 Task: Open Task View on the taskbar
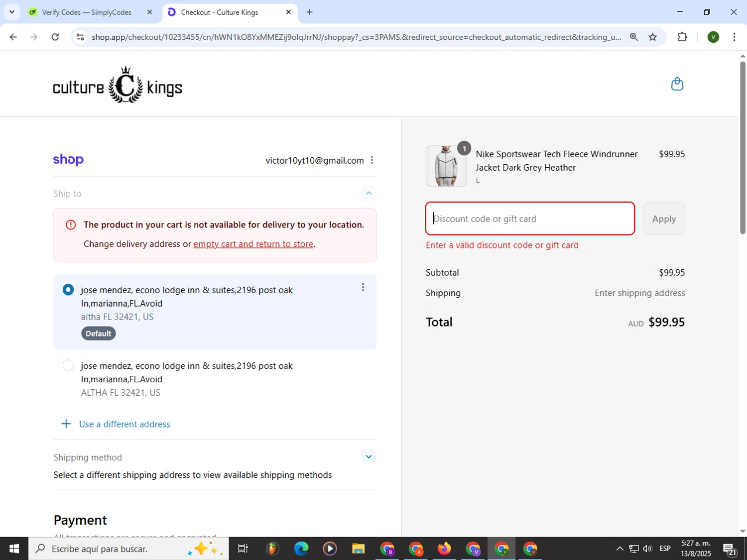(x=243, y=549)
